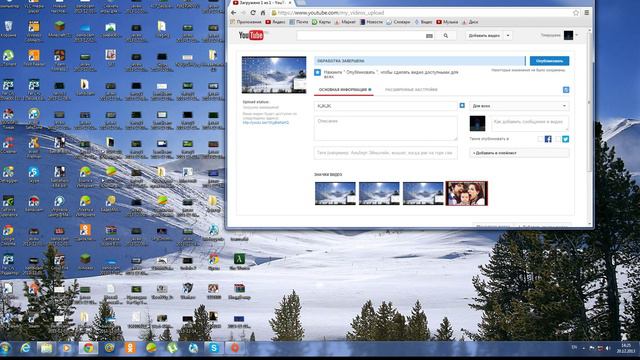Open the Яндекс bookmark
640x360 pixels.
click(x=275, y=22)
